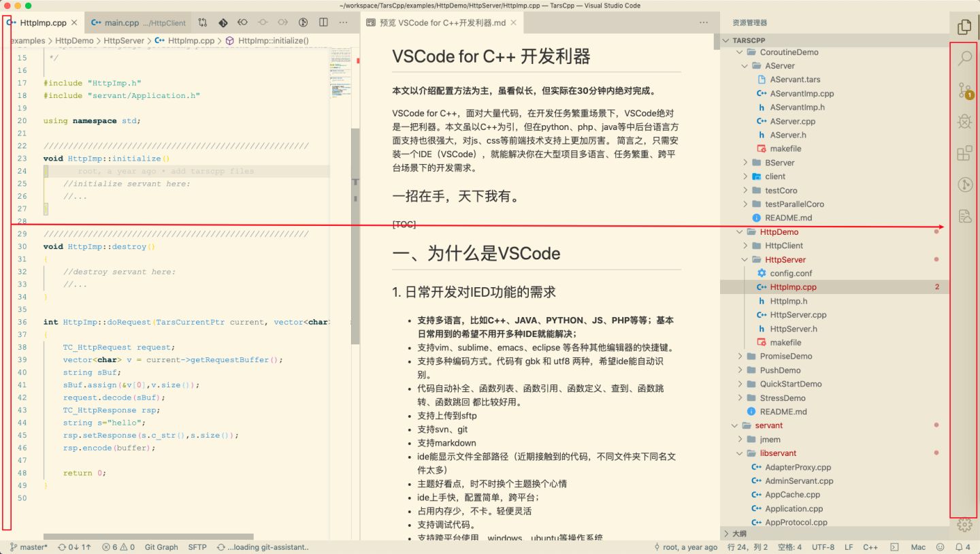Open the Accounts icon in the sidebar
980x554 pixels.
coord(964,524)
